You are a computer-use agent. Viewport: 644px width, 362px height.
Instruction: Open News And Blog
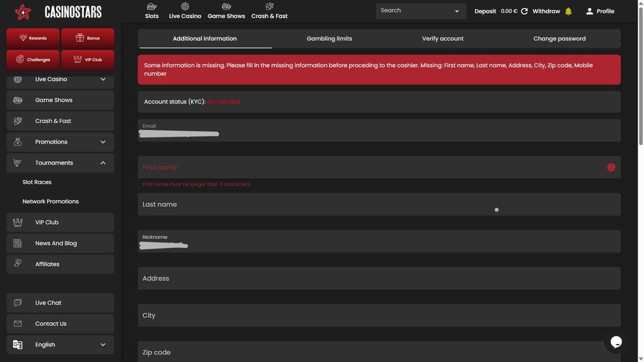coord(60,243)
